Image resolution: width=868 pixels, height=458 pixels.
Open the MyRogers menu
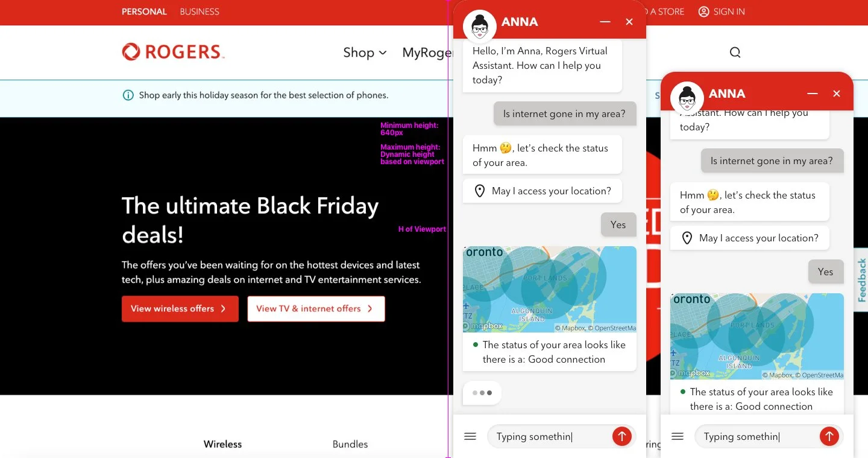(x=427, y=52)
